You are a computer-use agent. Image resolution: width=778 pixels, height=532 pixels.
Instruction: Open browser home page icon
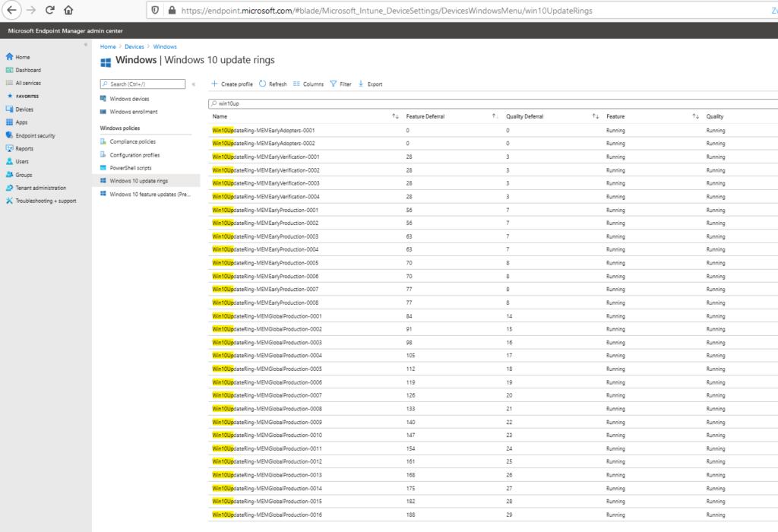coord(68,10)
